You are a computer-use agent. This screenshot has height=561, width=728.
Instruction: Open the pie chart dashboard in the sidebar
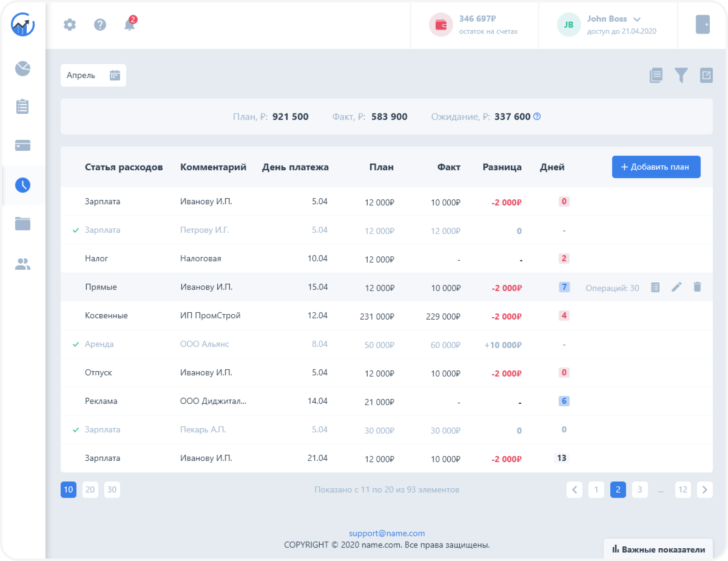(x=23, y=68)
